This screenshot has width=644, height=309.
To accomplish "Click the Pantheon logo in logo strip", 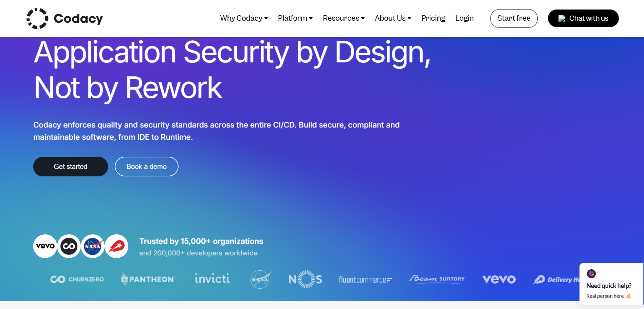I will point(148,279).
